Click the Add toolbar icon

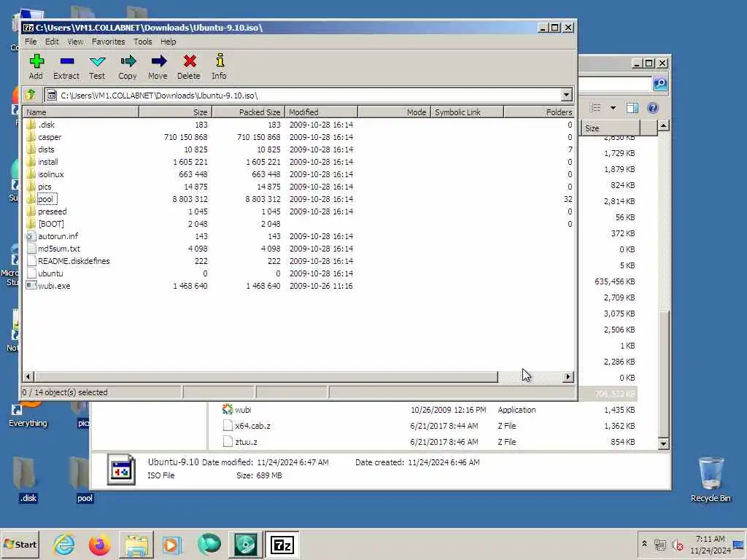36,61
